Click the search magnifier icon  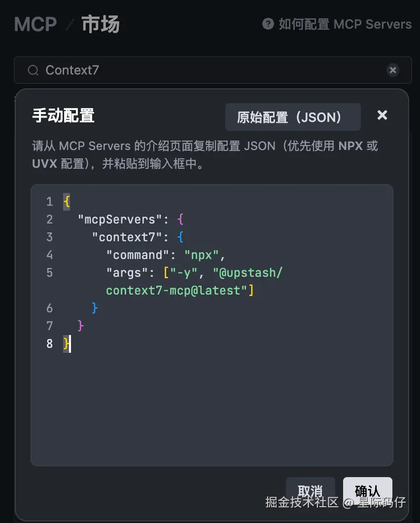tap(33, 71)
